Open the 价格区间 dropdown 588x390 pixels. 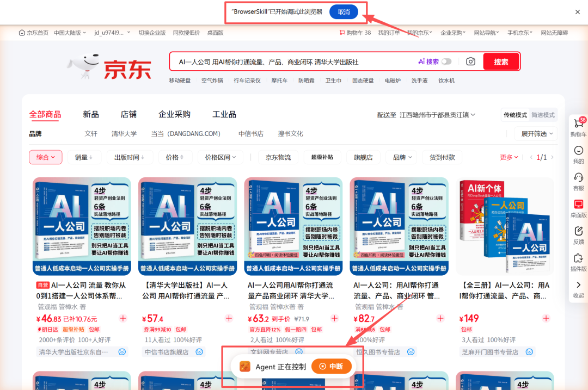pyautogui.click(x=220, y=157)
